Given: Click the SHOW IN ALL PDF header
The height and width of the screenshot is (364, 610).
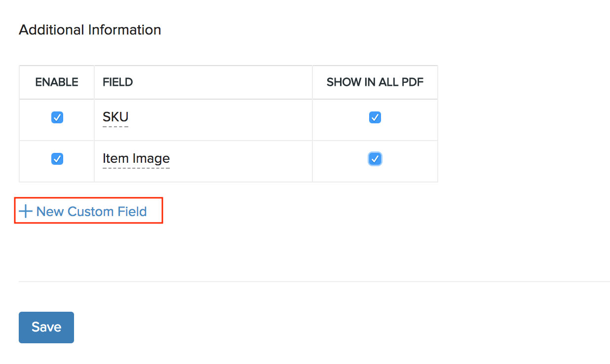Looking at the screenshot, I should [x=375, y=82].
